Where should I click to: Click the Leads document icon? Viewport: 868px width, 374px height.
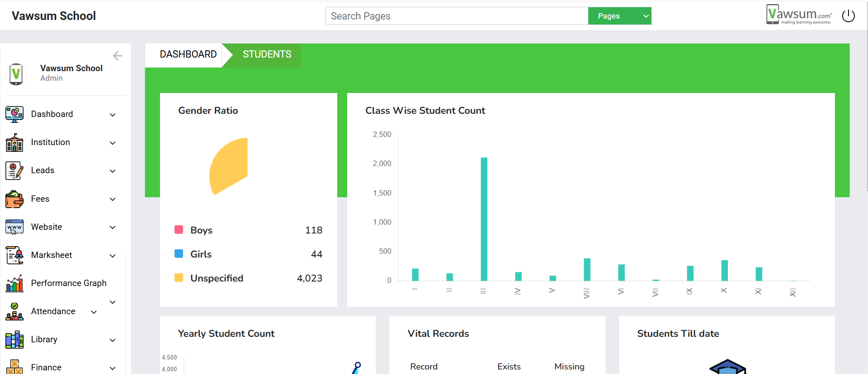pos(15,171)
